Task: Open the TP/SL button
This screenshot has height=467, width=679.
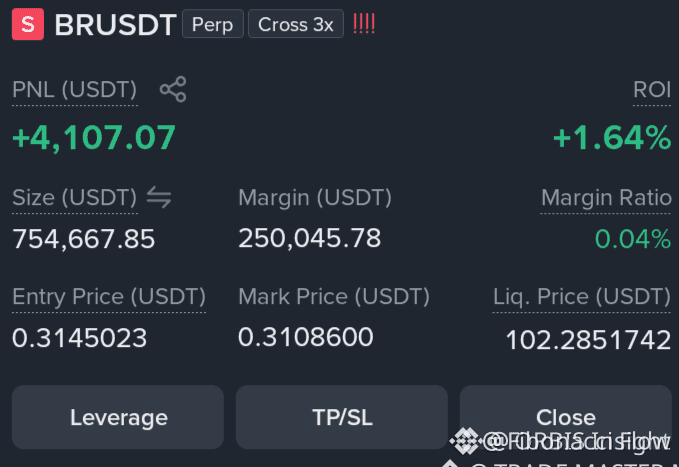Action: [342, 417]
